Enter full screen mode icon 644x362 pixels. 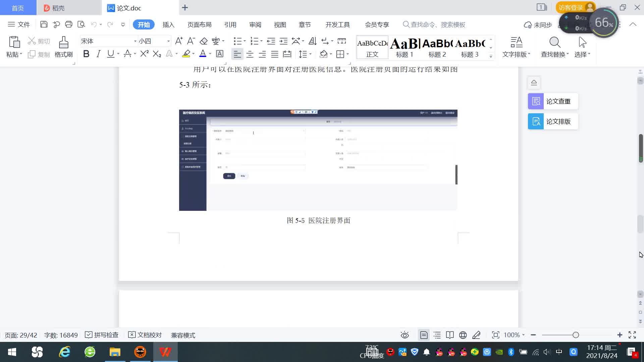tap(632, 335)
